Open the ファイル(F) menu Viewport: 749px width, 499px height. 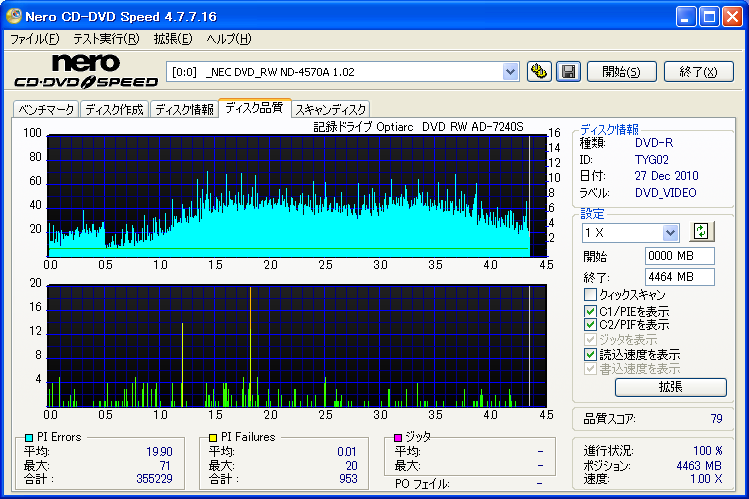coord(35,39)
